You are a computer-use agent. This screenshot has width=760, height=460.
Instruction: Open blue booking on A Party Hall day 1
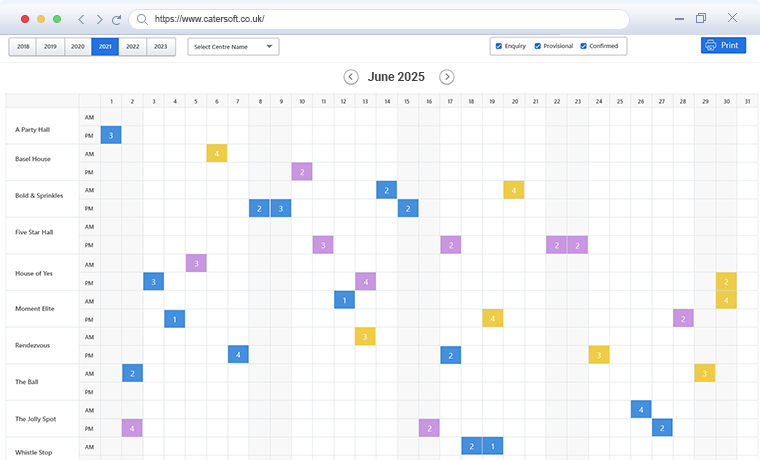pyautogui.click(x=111, y=135)
